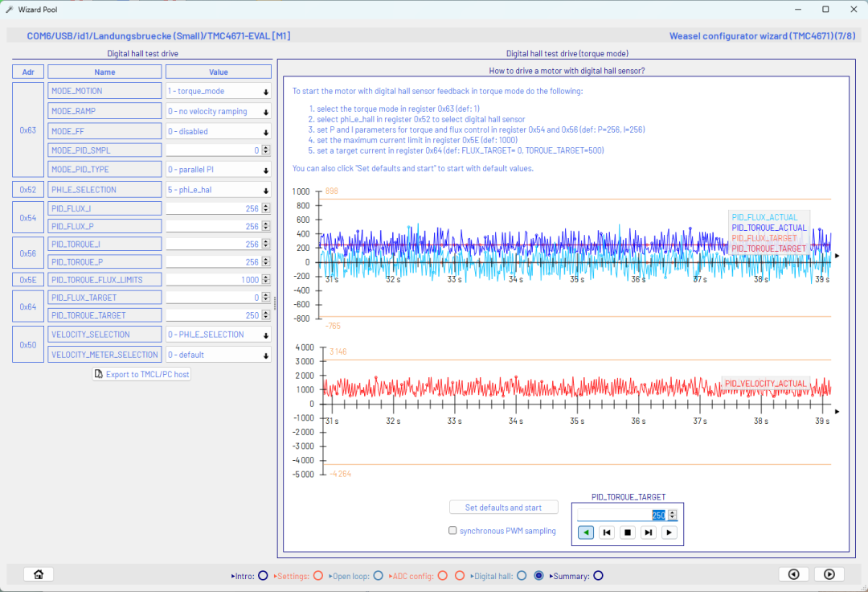This screenshot has height=592, width=868.
Task: Open the MODE_MOTION dropdown
Action: tap(218, 92)
